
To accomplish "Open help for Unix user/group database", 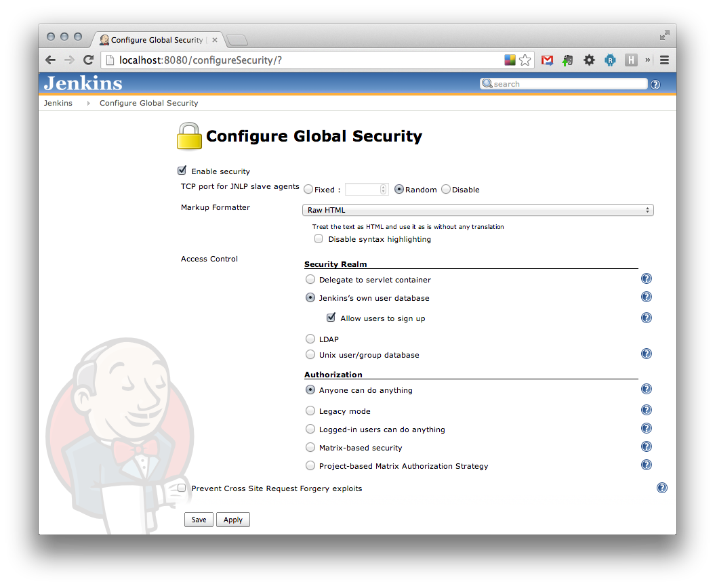I will tap(646, 354).
